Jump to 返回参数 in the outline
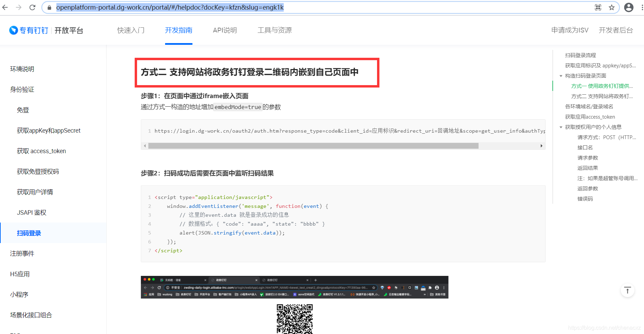Viewport: 644px width, 334px height. click(588, 189)
